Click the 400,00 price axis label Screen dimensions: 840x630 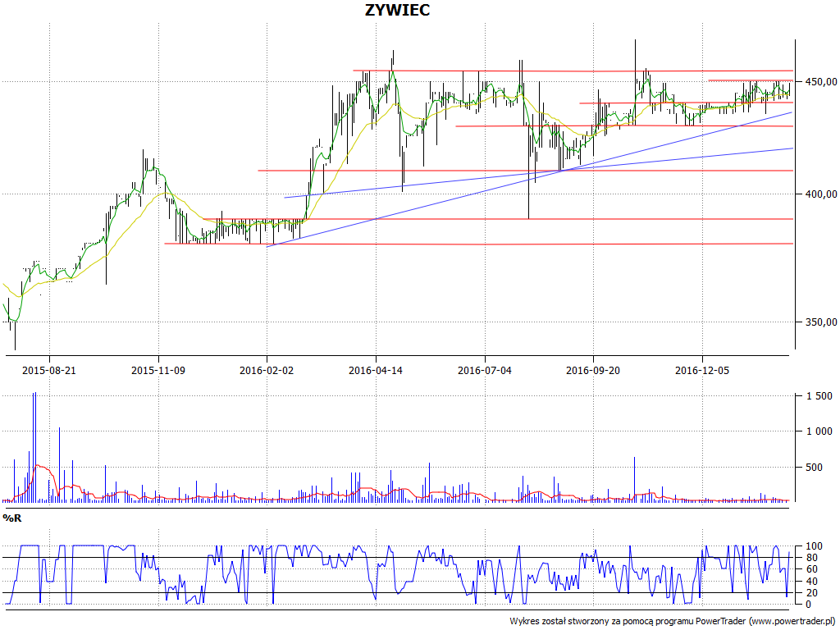(819, 194)
